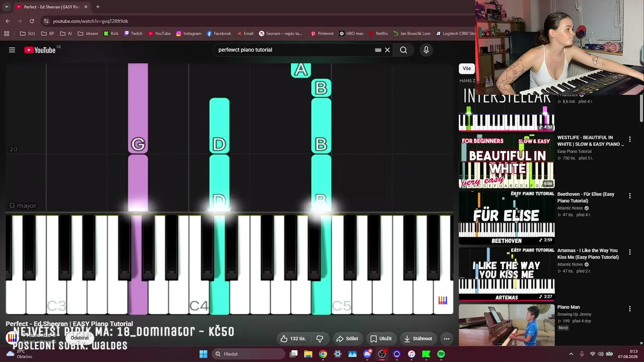Viewport: 644px width, 362px height.
Task: Like the video with thumbs-up button
Action: (x=293, y=338)
